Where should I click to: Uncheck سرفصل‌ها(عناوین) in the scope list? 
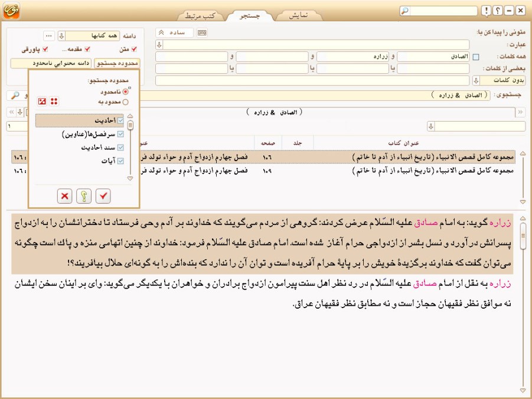(x=120, y=134)
